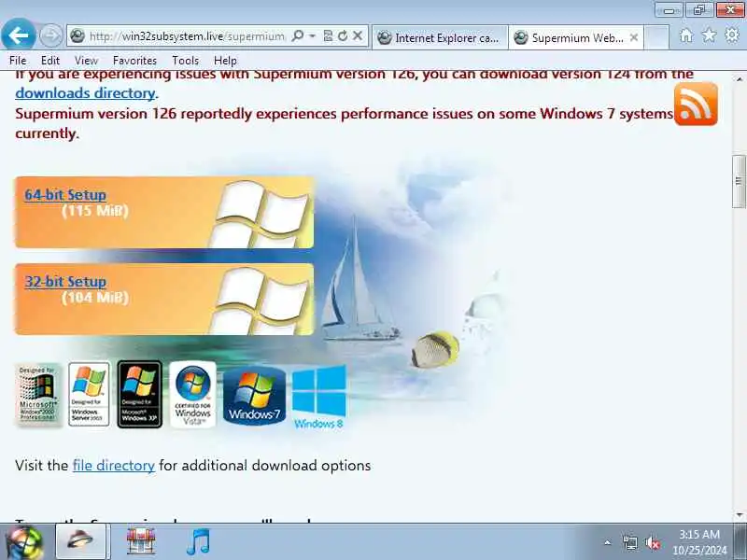
Task: Open the file directory link
Action: (113, 465)
